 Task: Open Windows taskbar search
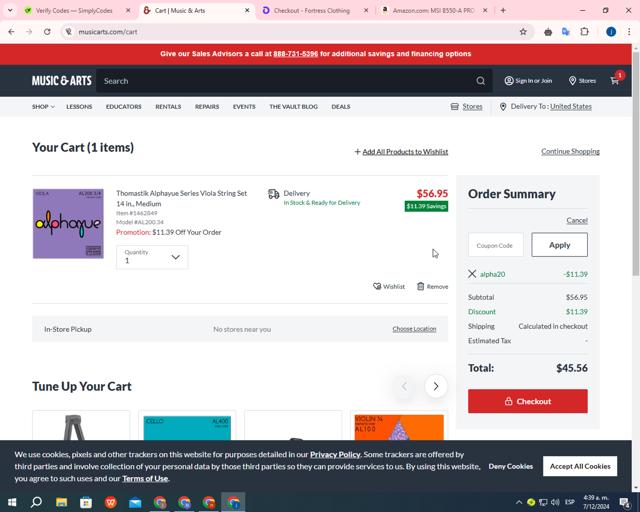[x=36, y=502]
